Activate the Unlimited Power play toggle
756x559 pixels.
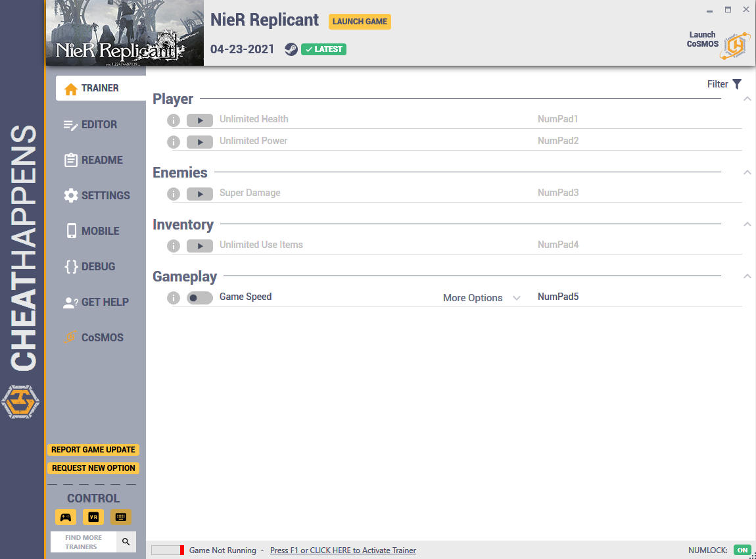click(200, 142)
